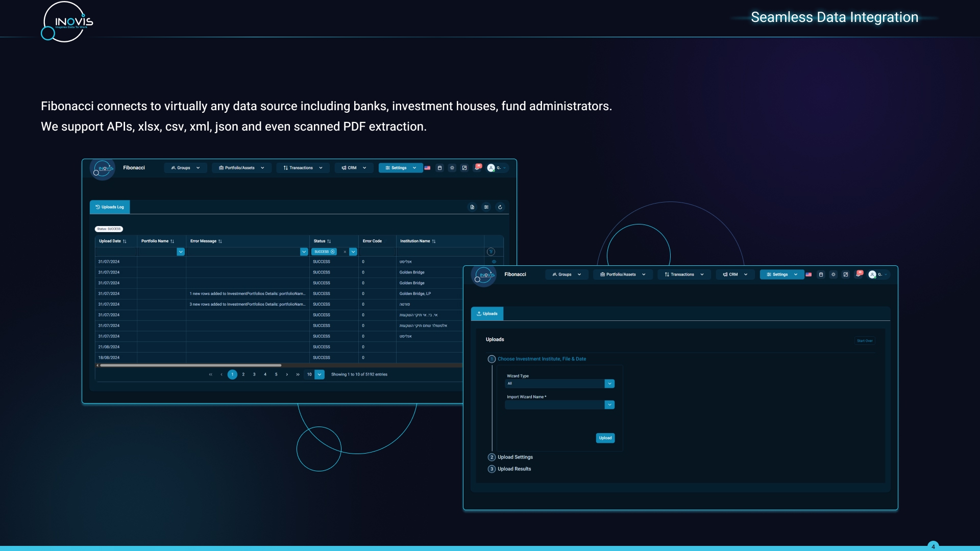Go to page 2 of the log table
Image resolution: width=980 pixels, height=551 pixels.
click(x=243, y=374)
